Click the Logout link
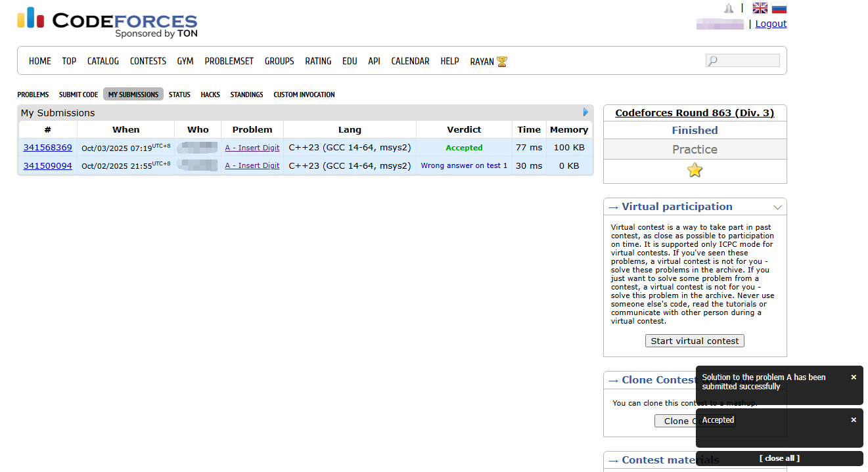This screenshot has width=868, height=472. [x=771, y=24]
